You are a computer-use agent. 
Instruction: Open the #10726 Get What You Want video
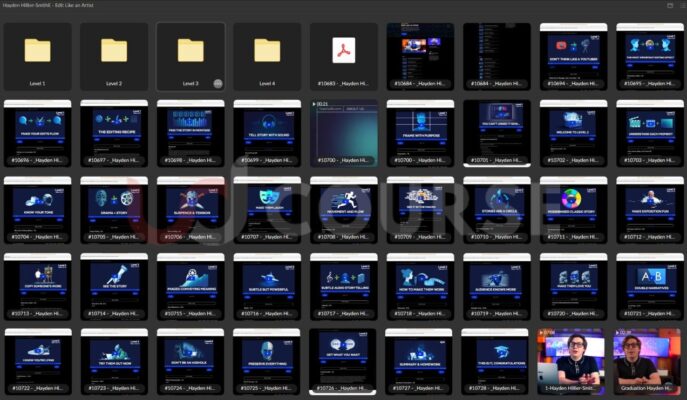[x=343, y=358]
